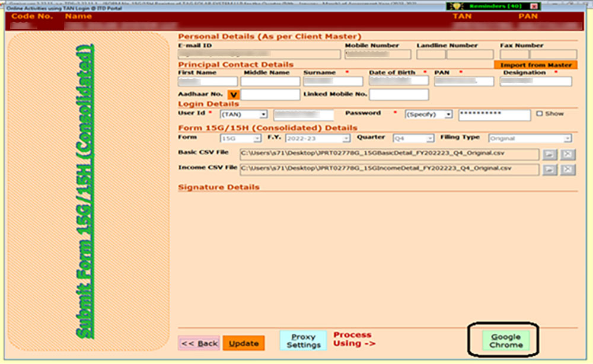Click the Import from Master button
The image size is (593, 364).
click(x=535, y=64)
